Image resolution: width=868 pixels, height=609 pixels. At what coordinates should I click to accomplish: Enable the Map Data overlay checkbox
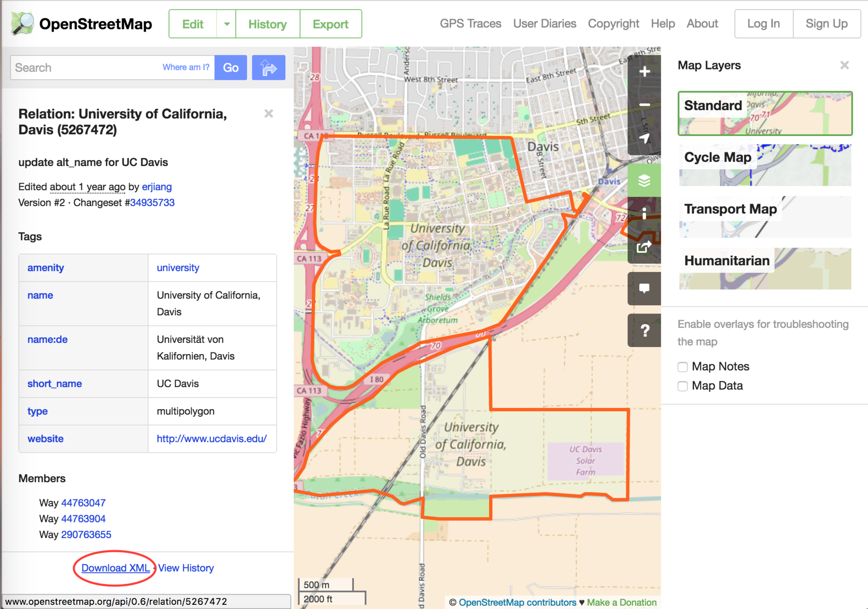682,386
